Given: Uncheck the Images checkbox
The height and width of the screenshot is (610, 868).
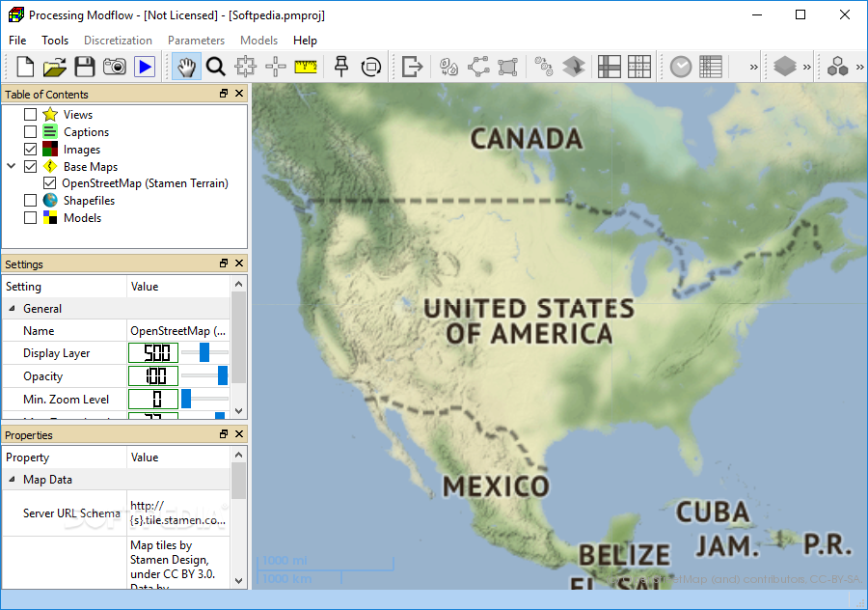Looking at the screenshot, I should [x=31, y=149].
